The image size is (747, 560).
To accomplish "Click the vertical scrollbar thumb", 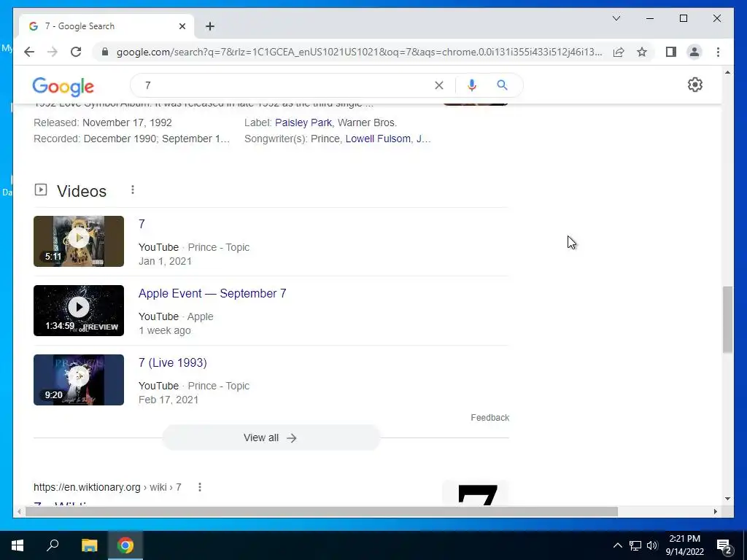I will (x=727, y=319).
